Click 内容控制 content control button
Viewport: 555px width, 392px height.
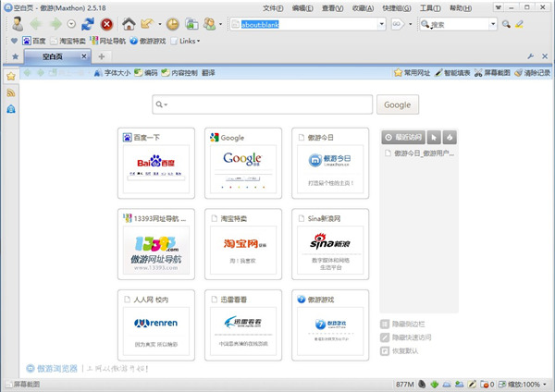point(179,73)
